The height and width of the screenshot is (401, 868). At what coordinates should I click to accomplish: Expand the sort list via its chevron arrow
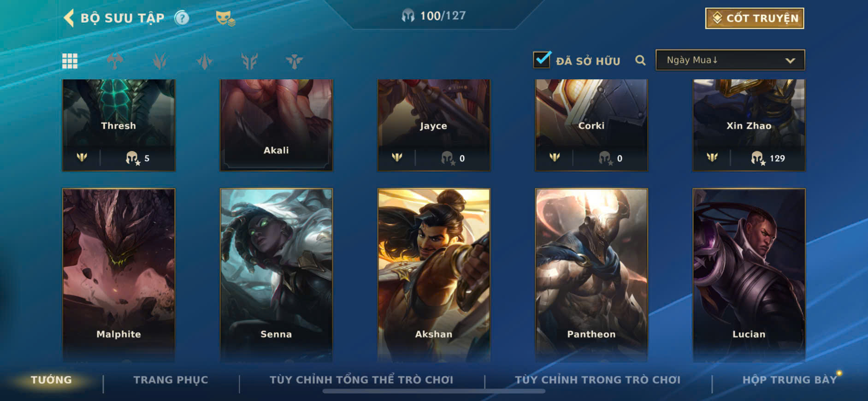coord(790,60)
